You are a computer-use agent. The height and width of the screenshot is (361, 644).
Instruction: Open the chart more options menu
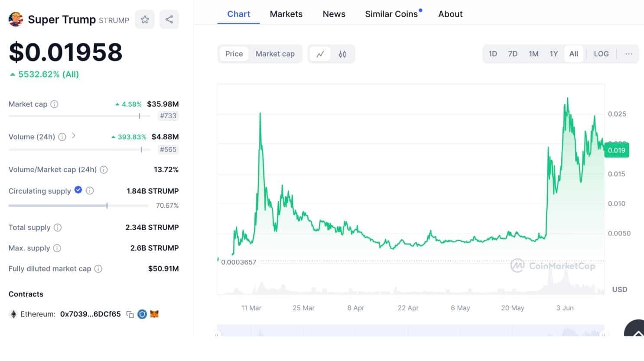629,54
